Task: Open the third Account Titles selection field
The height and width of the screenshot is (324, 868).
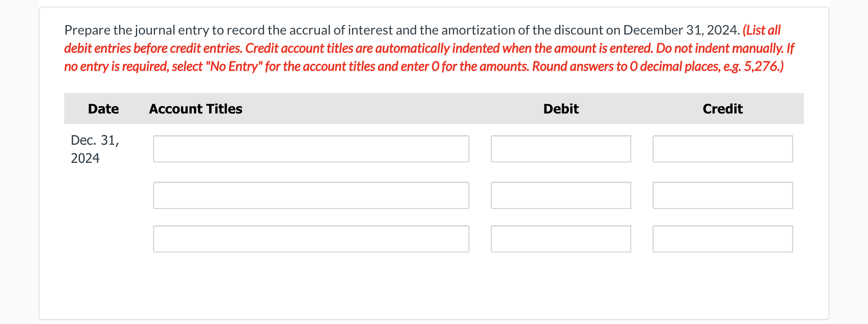Action: (x=310, y=238)
